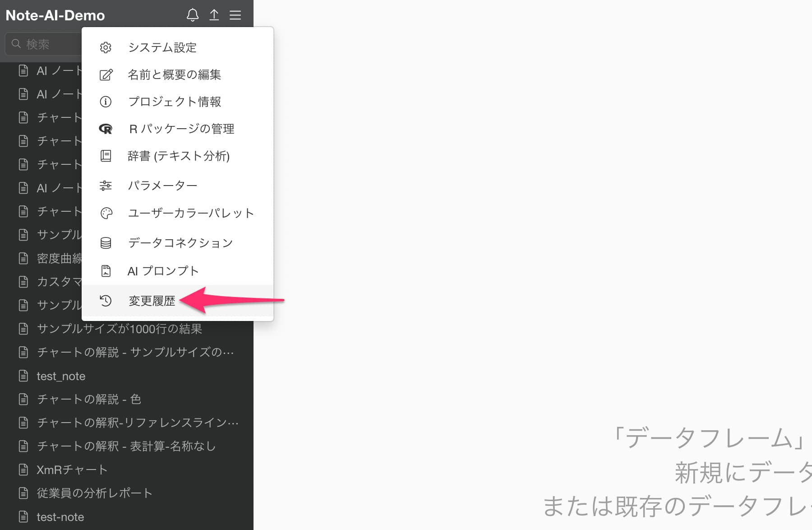Click the upload/publish arrow icon
The height and width of the screenshot is (530, 812).
214,15
